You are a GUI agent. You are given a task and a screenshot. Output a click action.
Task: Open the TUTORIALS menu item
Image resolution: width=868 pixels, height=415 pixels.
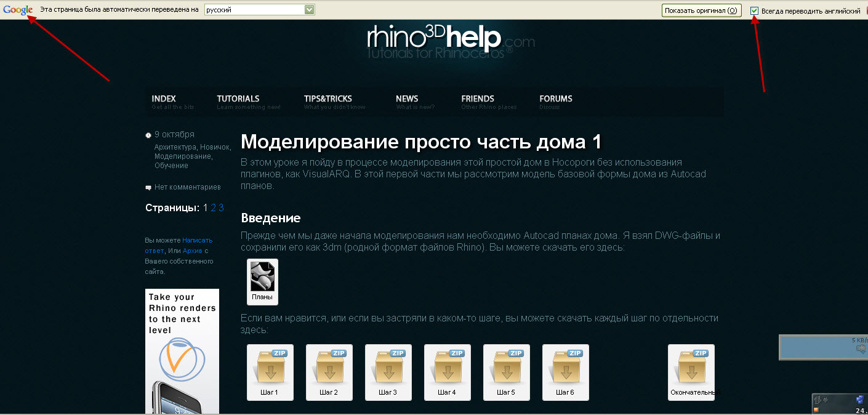pos(248,102)
